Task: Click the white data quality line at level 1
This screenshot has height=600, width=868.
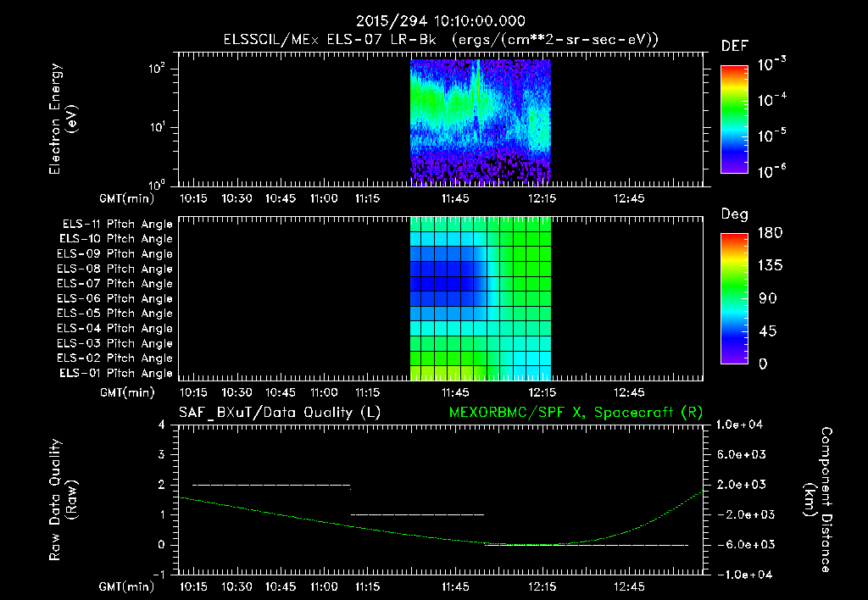Action: [x=417, y=514]
